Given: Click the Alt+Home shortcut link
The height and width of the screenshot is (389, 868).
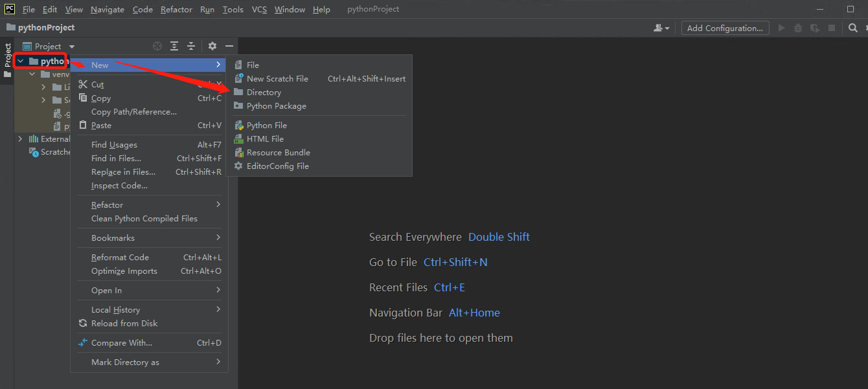Looking at the screenshot, I should pos(474,313).
